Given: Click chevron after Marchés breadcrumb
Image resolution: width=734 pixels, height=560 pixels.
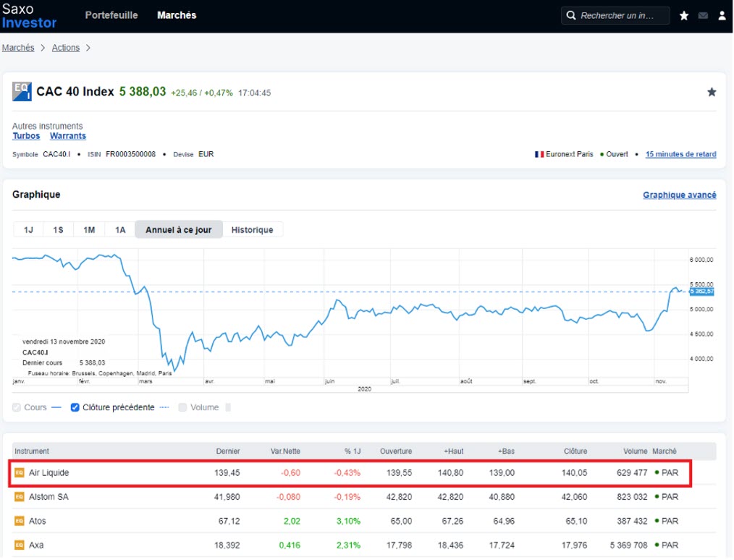Looking at the screenshot, I should pos(43,48).
